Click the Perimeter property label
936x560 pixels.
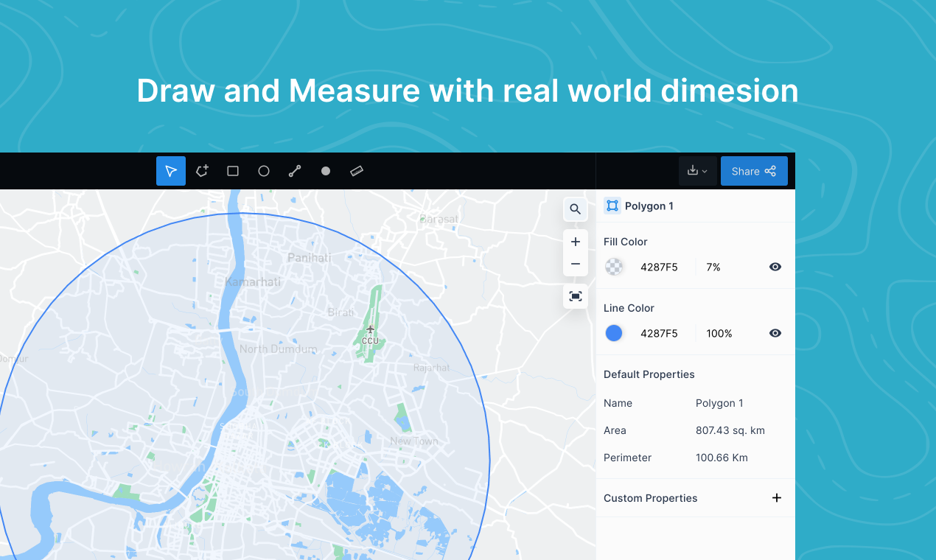tap(628, 458)
